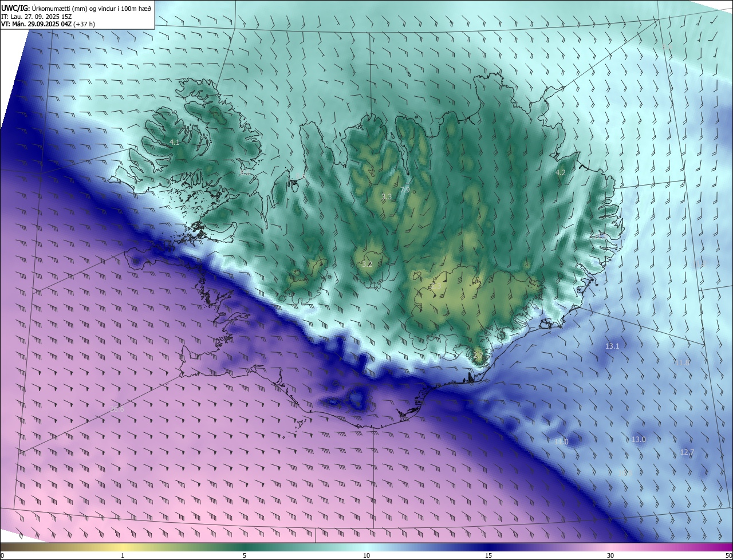
Task: Click the initialization time line 'IT: Lau. 27. 09. 2025 15Z'
Action: click(x=36, y=17)
